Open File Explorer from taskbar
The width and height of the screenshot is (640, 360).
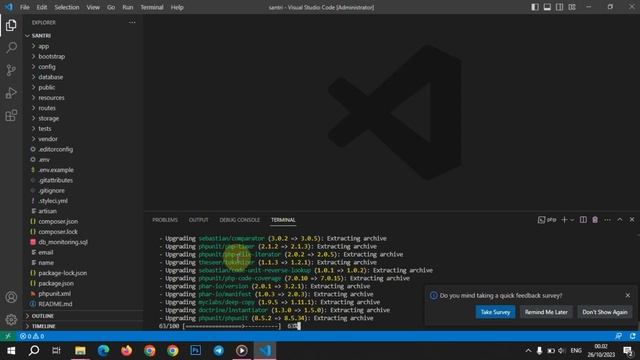80,351
